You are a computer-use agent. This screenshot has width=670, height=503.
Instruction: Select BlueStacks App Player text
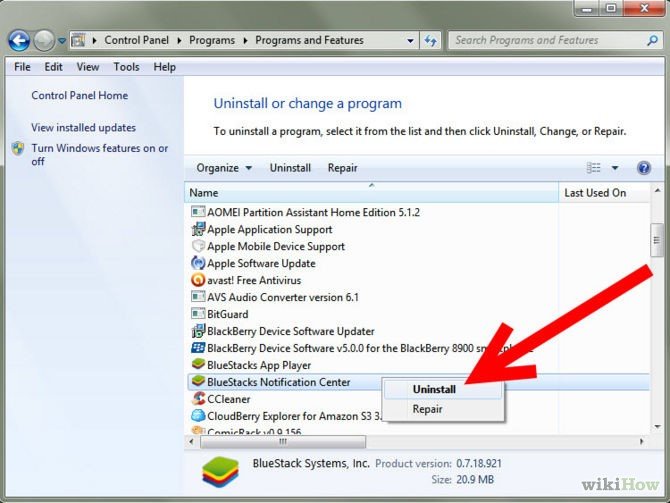259,365
